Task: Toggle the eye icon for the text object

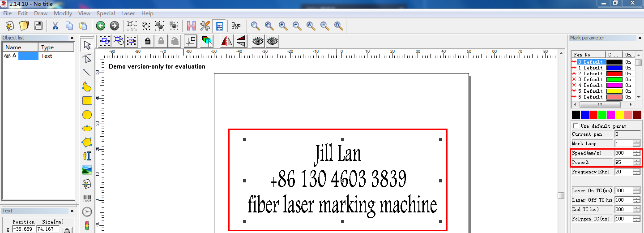Action: pos(7,56)
